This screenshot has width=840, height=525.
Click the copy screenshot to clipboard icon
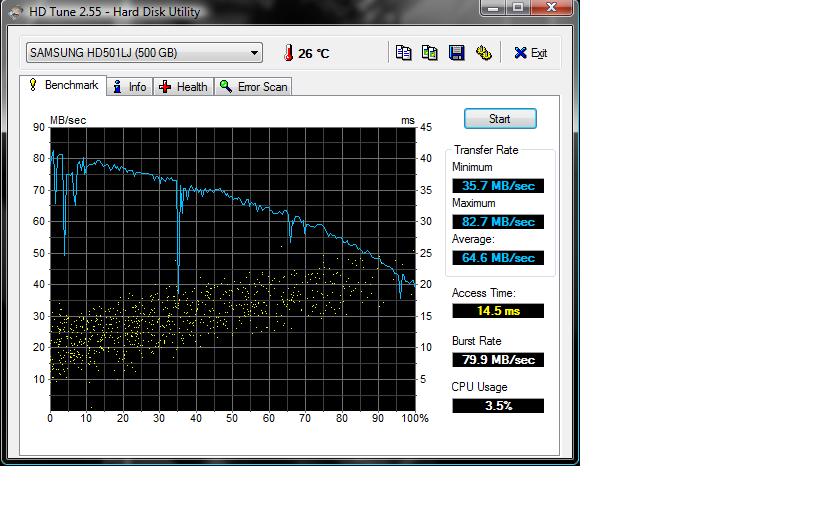[430, 52]
